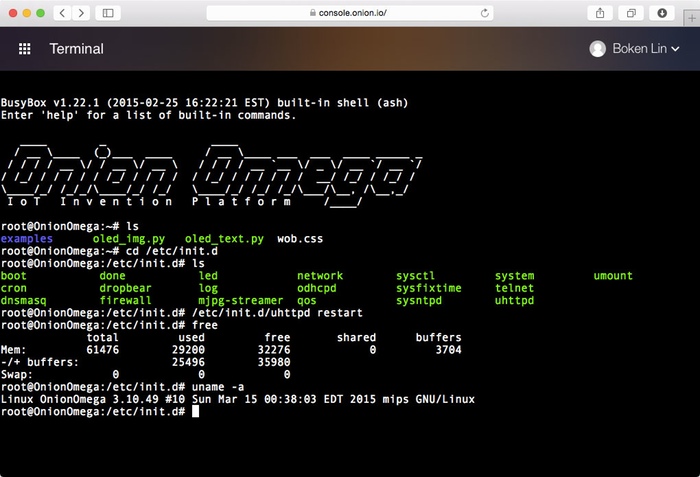Click the free memory value 32276
The height and width of the screenshot is (477, 700).
(274, 350)
